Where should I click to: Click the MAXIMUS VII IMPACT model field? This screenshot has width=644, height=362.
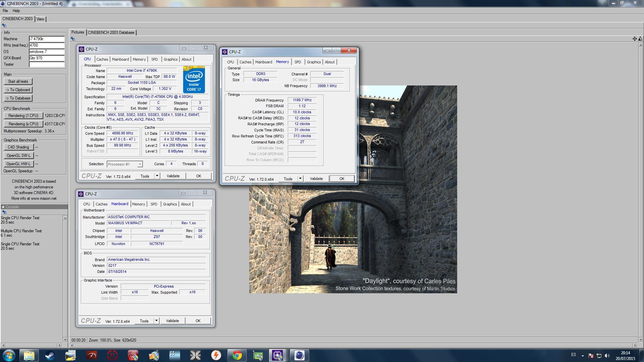point(138,223)
